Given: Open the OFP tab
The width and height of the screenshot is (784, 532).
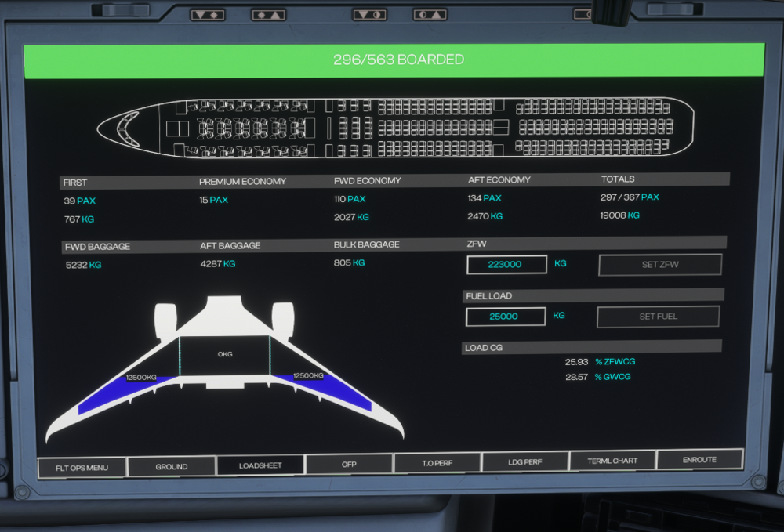Looking at the screenshot, I should click(349, 464).
